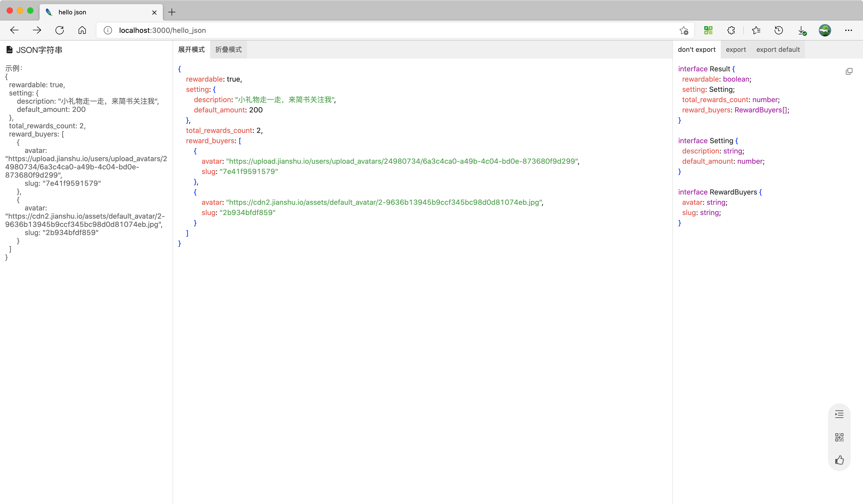
Task: Click the QR code icon in the floating toolbar
Action: (839, 437)
